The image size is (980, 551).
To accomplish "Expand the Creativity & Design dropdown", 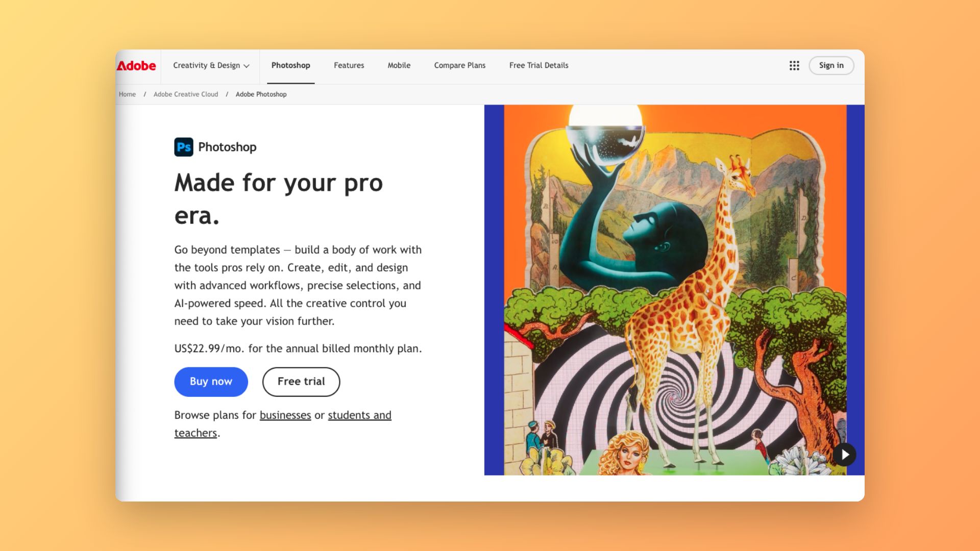I will tap(211, 65).
